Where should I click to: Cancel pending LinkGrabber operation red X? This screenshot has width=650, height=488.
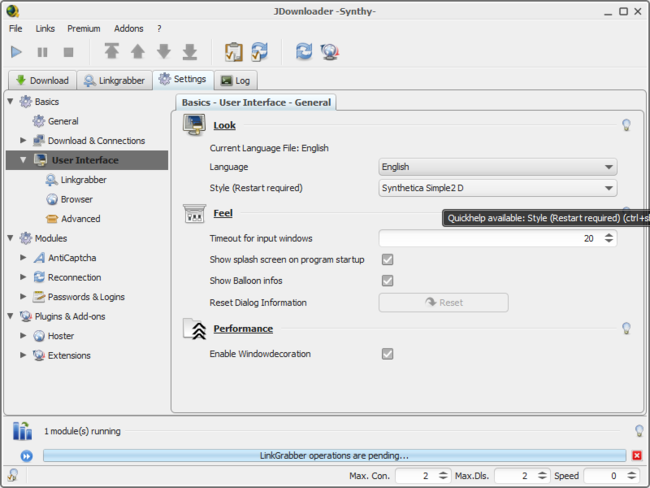[x=637, y=456]
